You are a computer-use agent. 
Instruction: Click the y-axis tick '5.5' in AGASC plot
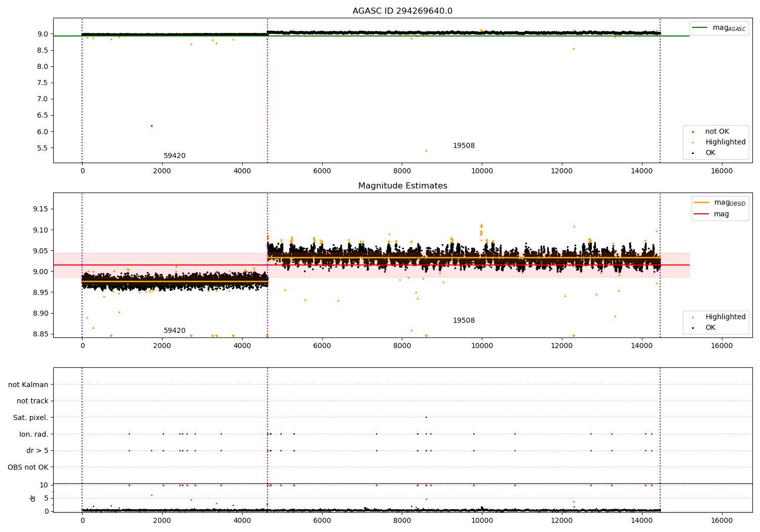(43, 148)
